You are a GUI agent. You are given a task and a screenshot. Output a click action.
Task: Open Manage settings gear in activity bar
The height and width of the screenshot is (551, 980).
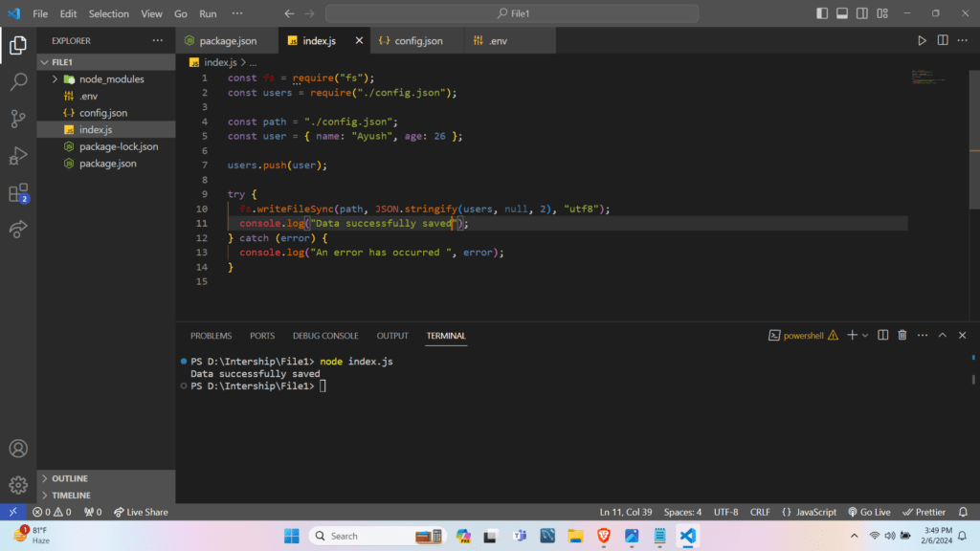point(17,485)
